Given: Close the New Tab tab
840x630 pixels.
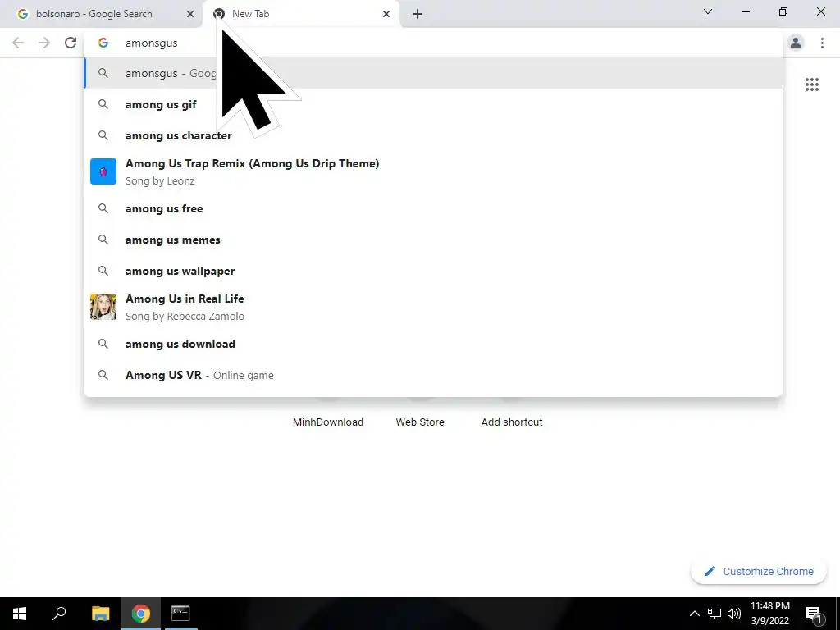Looking at the screenshot, I should pyautogui.click(x=386, y=14).
